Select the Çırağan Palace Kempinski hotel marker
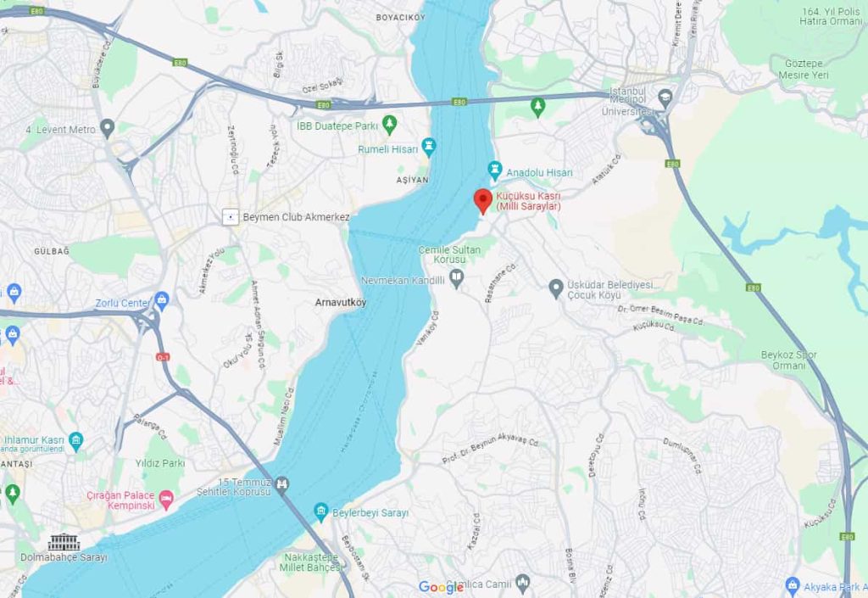 tap(166, 500)
